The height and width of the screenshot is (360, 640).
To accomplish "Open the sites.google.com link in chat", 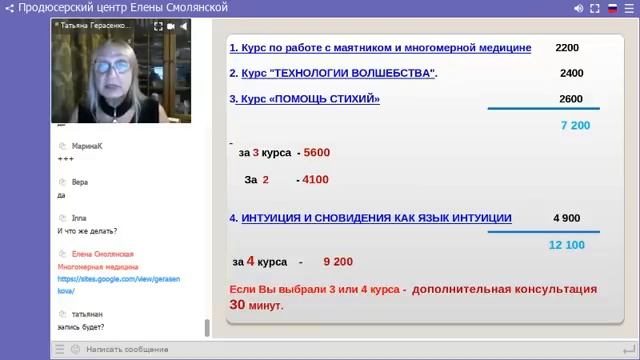I will 119,285.
